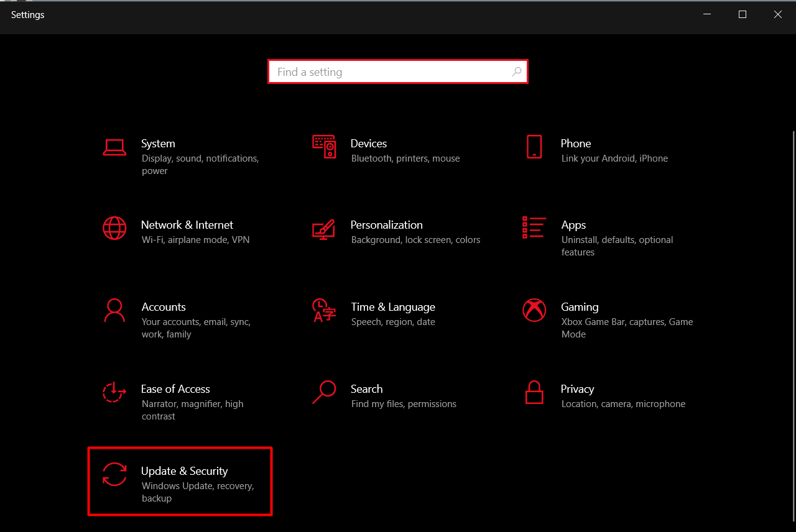Click "Find my files, permissions" description

coord(404,404)
